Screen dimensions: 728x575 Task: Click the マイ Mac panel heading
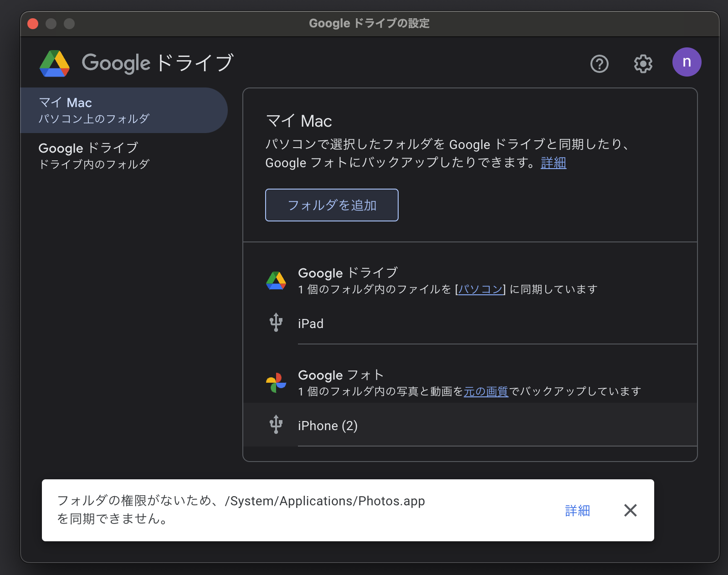pos(299,121)
